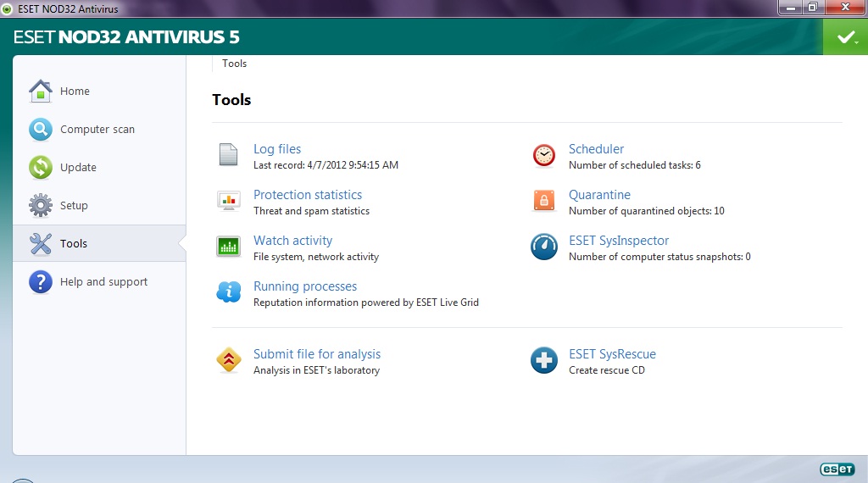Click the Running processes cloud info icon
This screenshot has height=483, width=868.
(228, 291)
